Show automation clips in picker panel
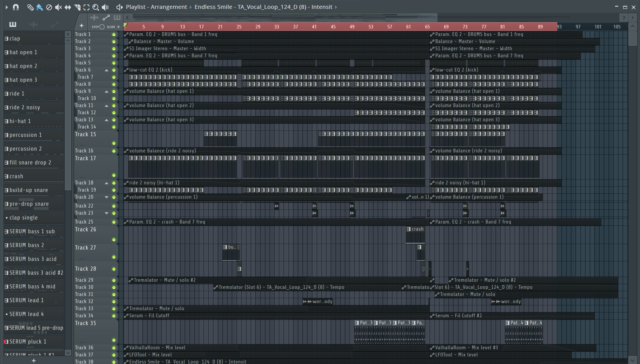The width and height of the screenshot is (640, 364). click(x=54, y=24)
